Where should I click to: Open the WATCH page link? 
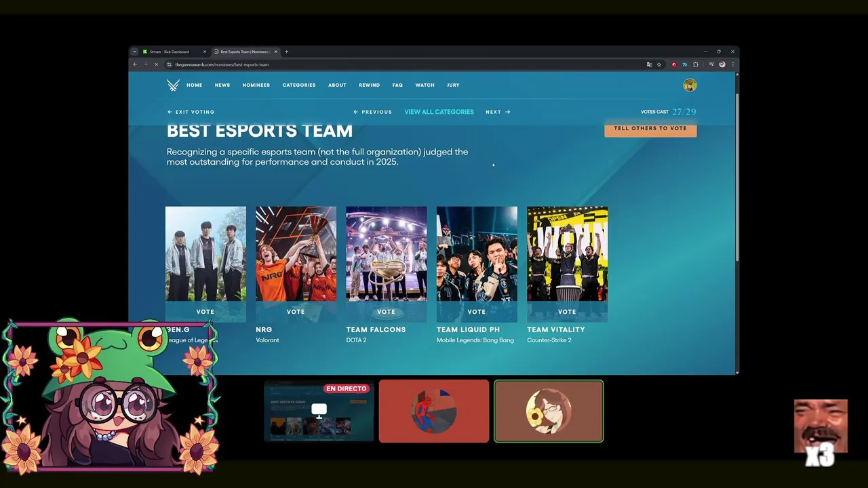[x=425, y=85]
